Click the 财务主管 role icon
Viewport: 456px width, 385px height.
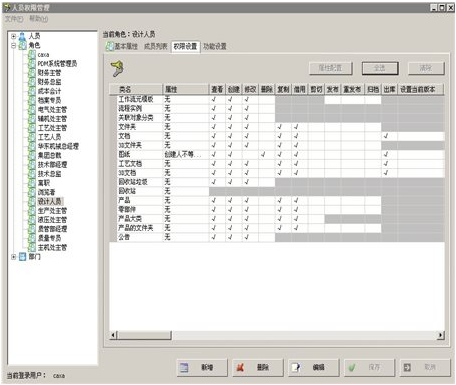tap(32, 73)
